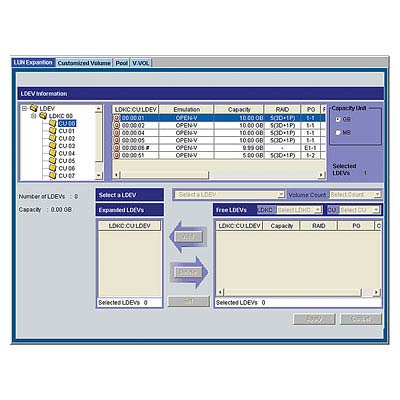400x400 pixels.
Task: Click the Cancel button
Action: [361, 319]
